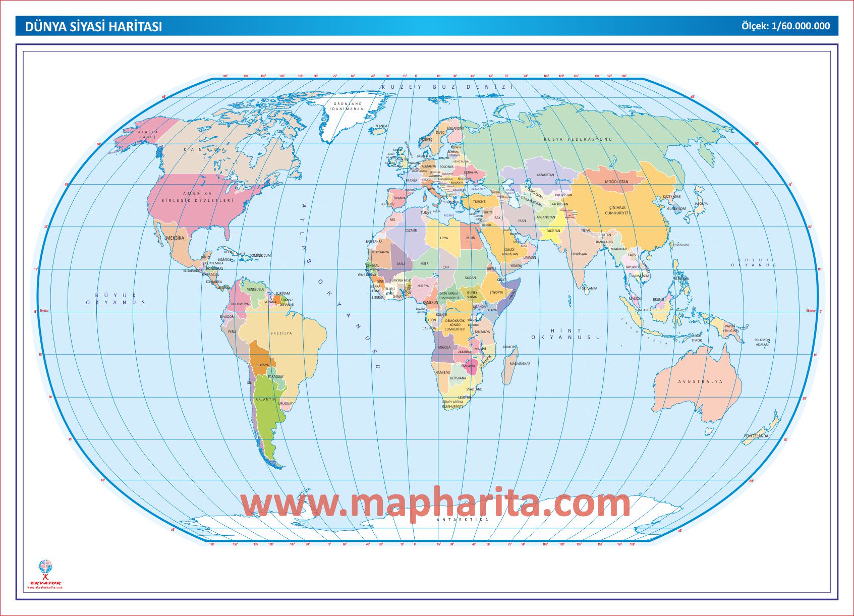Viewport: 854px width, 616px height.
Task: Click the MORİTANYA label
Action: coord(380,252)
